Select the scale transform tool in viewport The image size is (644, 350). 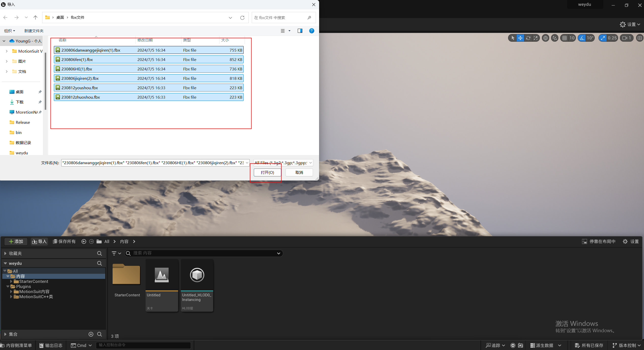(536, 38)
